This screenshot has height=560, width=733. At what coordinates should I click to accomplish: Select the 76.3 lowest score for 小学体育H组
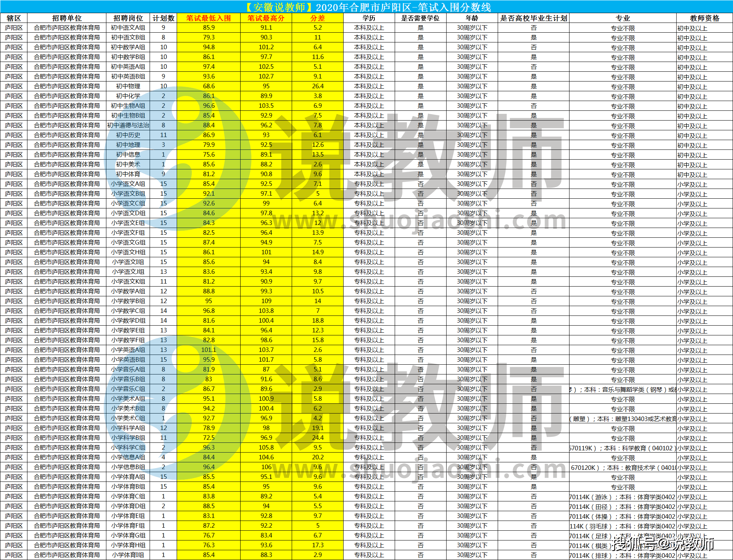(209, 545)
